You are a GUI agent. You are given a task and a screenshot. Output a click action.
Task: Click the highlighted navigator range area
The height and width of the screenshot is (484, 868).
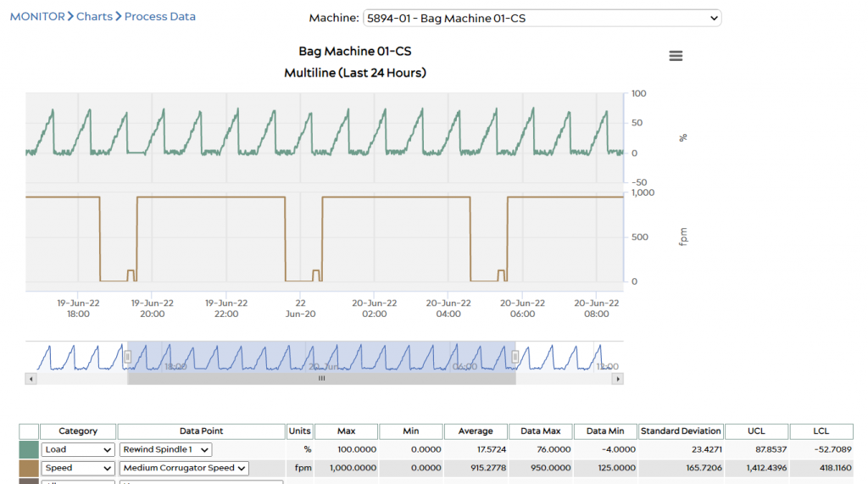(x=321, y=357)
